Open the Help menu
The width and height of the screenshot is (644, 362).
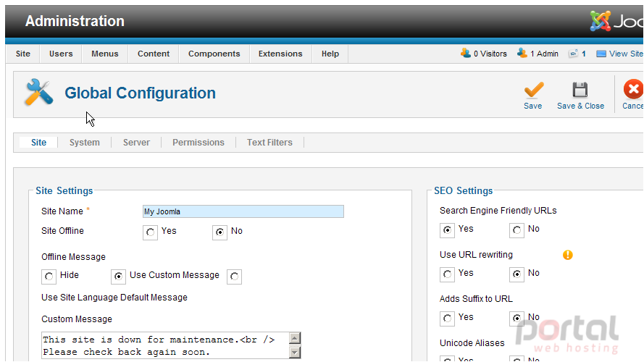330,54
